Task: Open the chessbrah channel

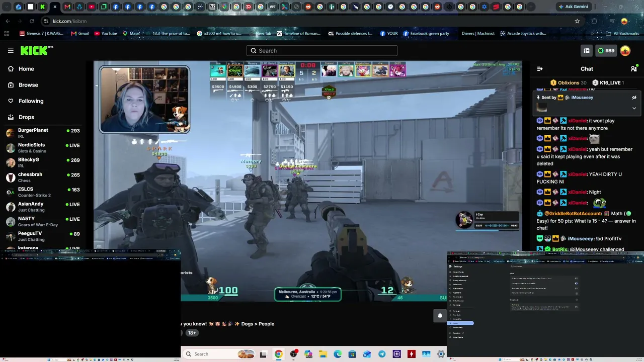Action: tap(43, 177)
